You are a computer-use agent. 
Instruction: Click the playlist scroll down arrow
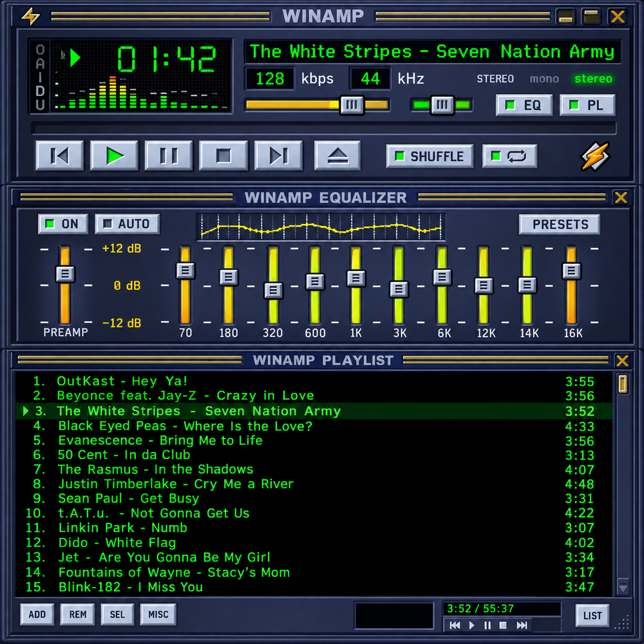pos(623,587)
